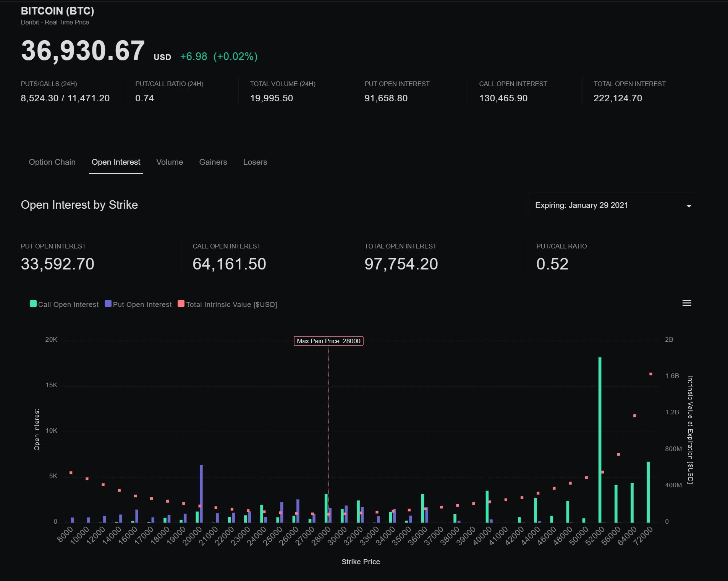Image resolution: width=728 pixels, height=581 pixels.
Task: Click the 20K open interest axis label
Action: (x=52, y=339)
